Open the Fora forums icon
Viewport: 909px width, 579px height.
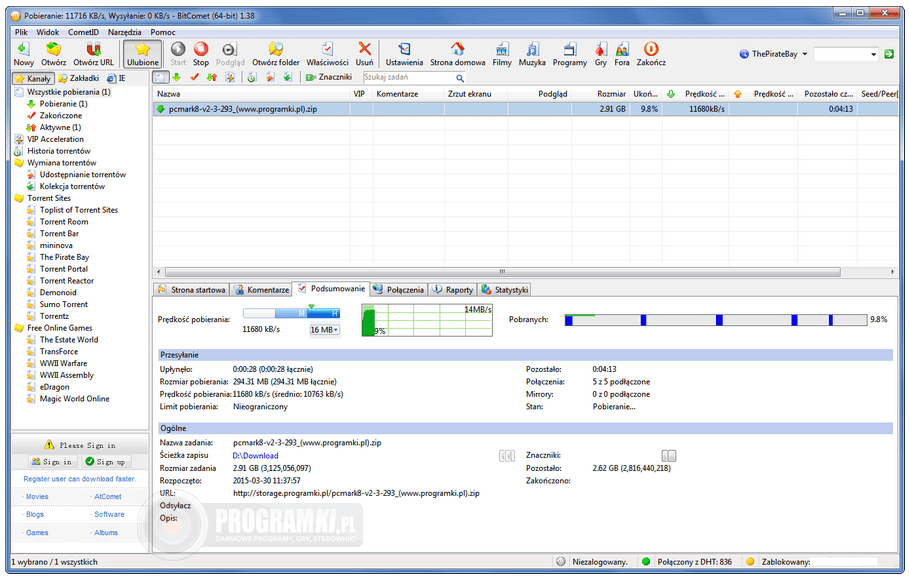(x=622, y=54)
